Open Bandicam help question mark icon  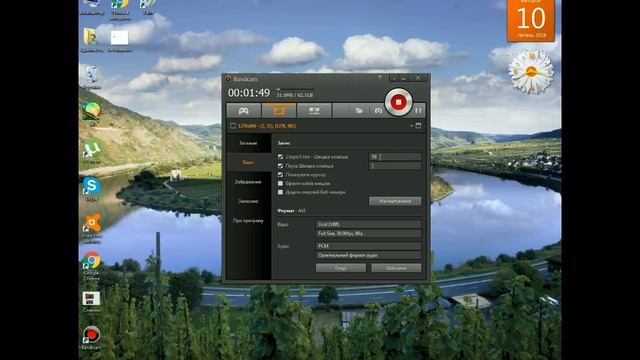(380, 78)
